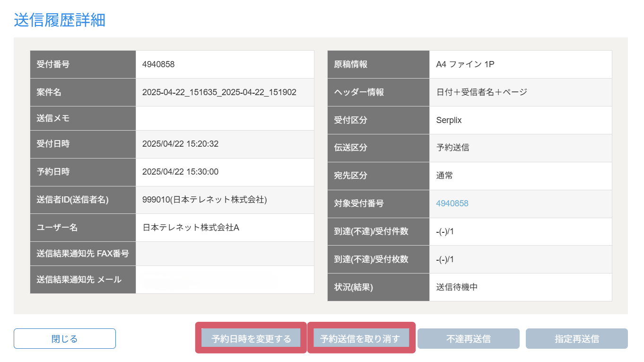Click the 原稿情報 value A4 ファイン 1P

click(x=465, y=64)
